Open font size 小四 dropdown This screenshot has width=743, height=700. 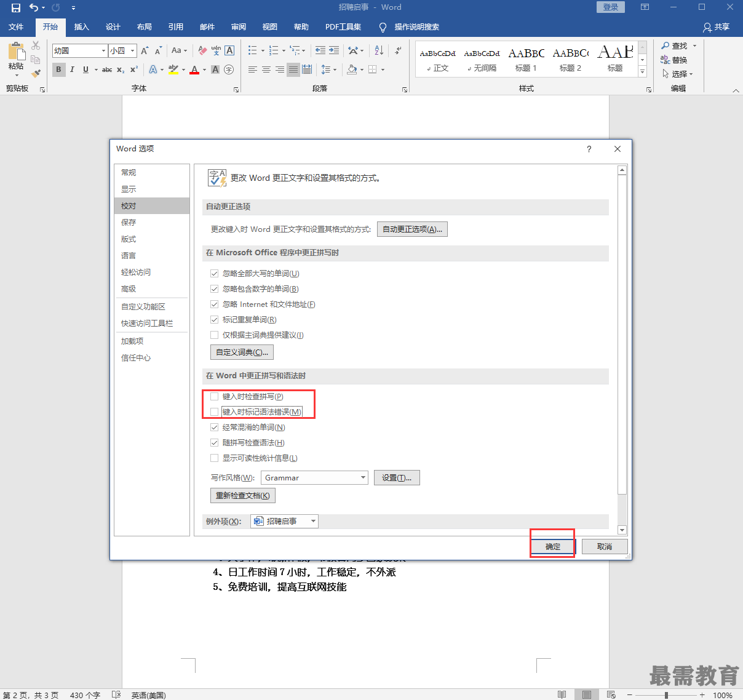[132, 50]
